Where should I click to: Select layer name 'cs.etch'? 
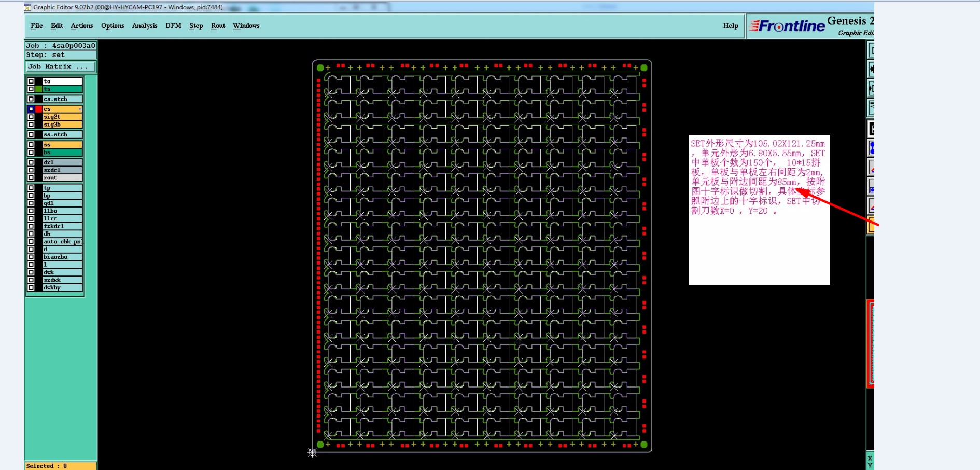[x=62, y=99]
